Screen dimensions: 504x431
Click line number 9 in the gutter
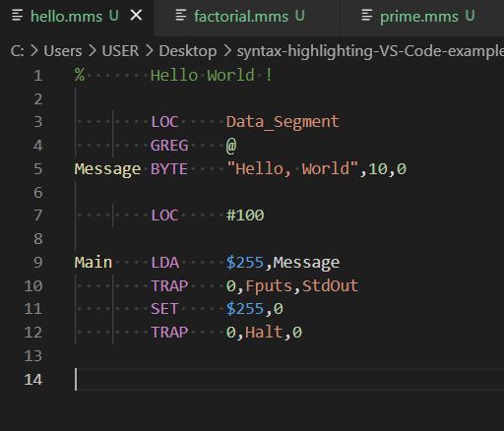(x=38, y=263)
